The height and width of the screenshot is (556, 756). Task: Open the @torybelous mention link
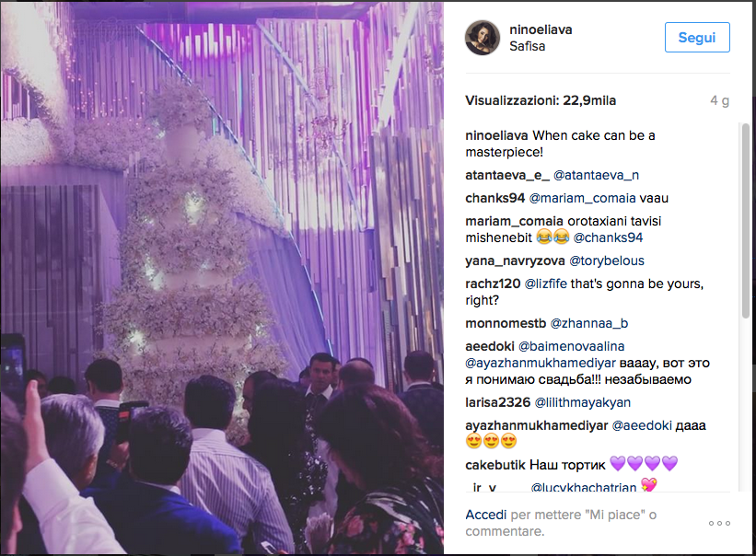(607, 261)
